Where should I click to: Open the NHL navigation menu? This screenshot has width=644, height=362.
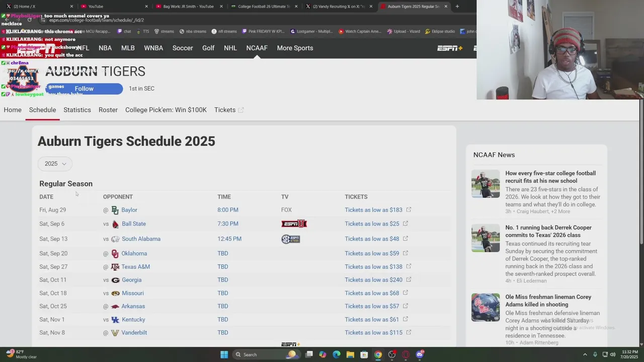(x=230, y=48)
